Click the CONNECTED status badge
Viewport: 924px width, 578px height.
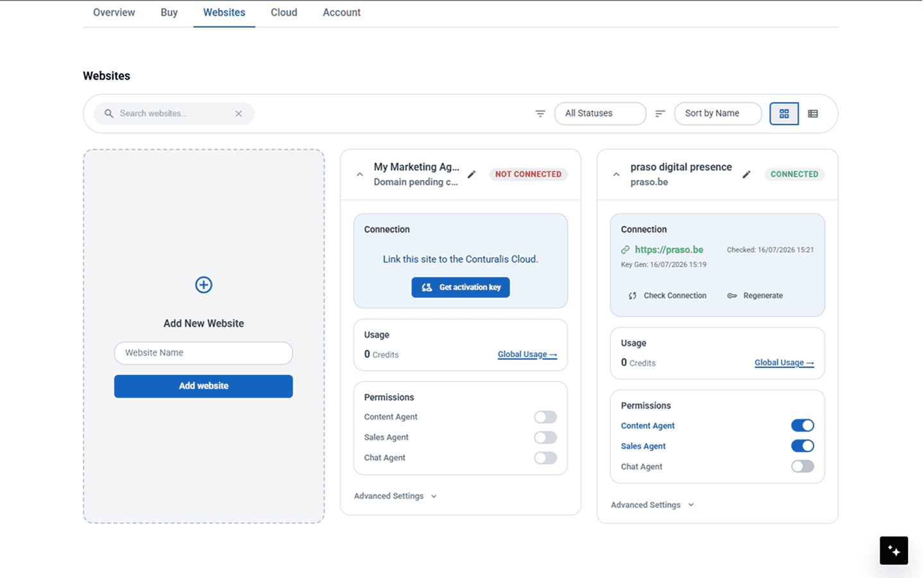794,174
